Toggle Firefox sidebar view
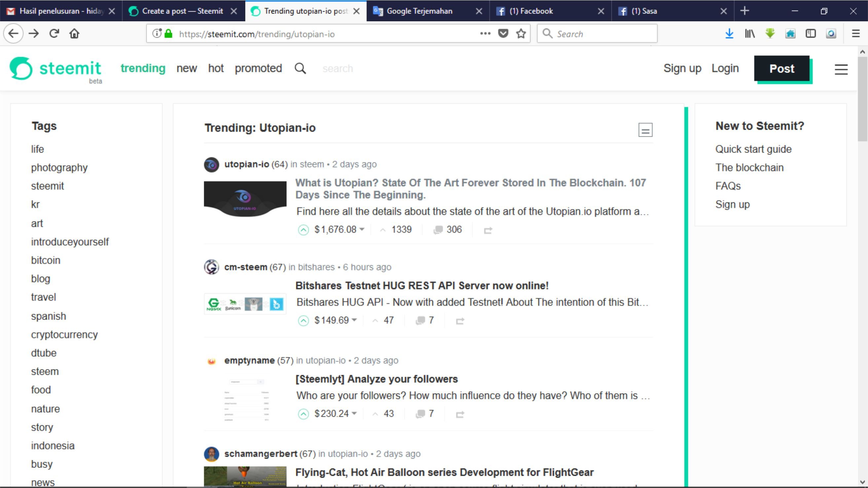This screenshot has height=488, width=868. [811, 33]
